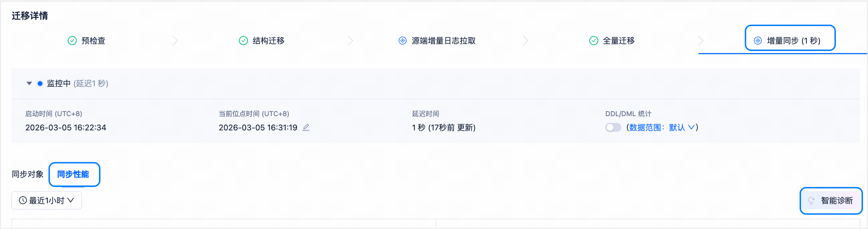868x229 pixels.
Task: Collapse the 监控中 section triangle
Action: (x=29, y=84)
